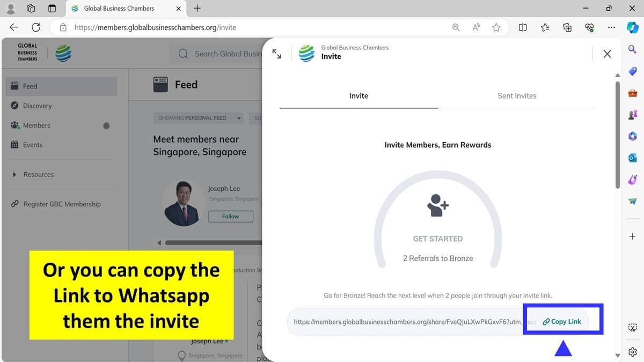Open the workspaces icon in title bar
644x362 pixels.
(31, 9)
